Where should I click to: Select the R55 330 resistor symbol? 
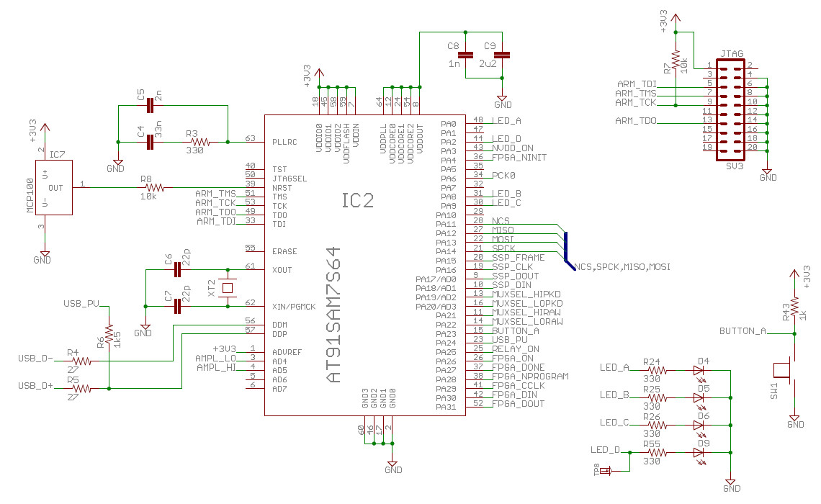click(x=655, y=452)
